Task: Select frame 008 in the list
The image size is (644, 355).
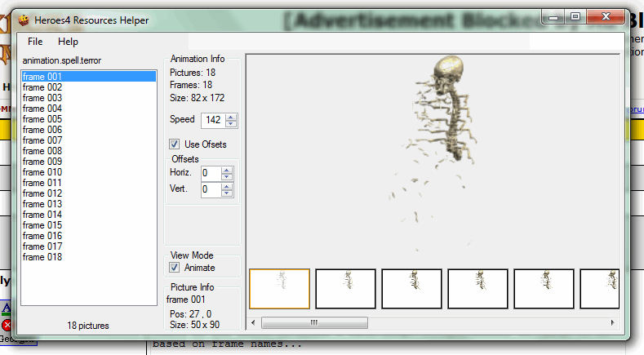Action: [x=89, y=151]
